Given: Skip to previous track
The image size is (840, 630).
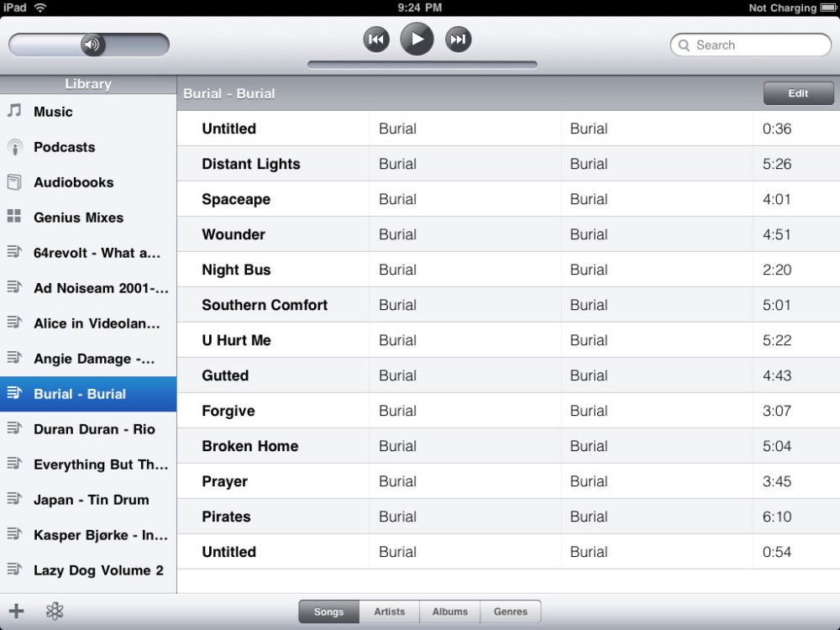Looking at the screenshot, I should click(376, 39).
